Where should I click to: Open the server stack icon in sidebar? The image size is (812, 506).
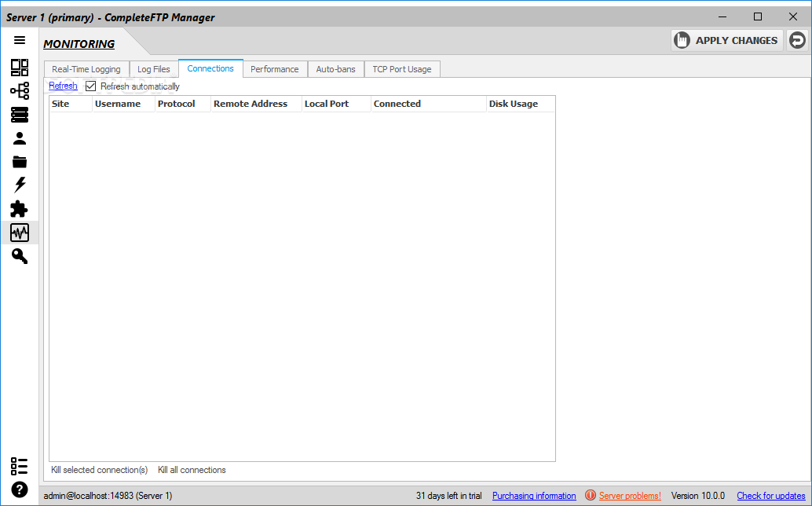click(x=20, y=115)
